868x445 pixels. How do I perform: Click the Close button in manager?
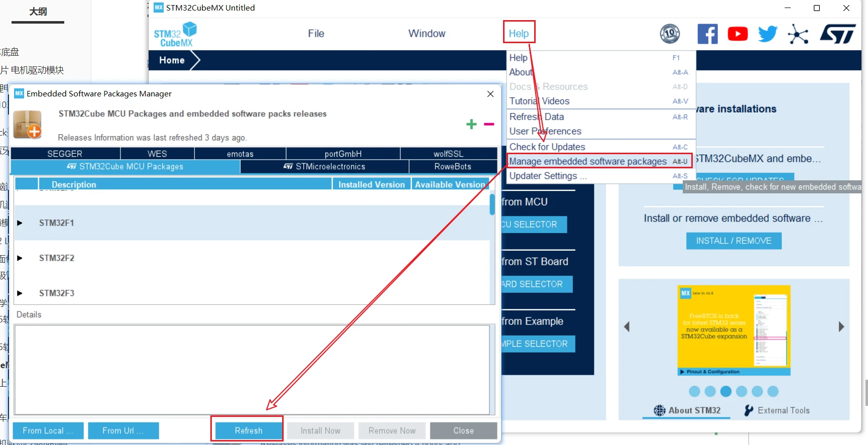(463, 431)
